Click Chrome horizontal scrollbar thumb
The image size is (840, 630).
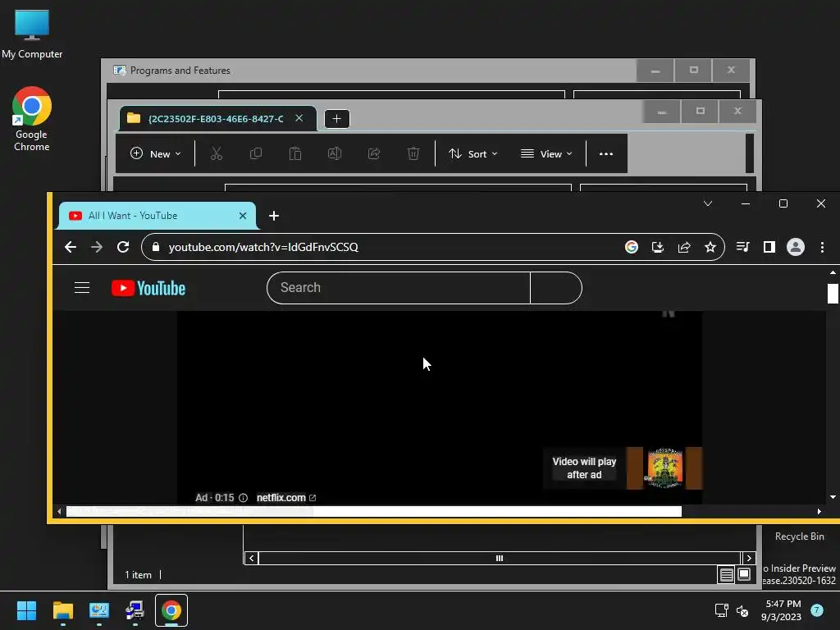(x=373, y=511)
